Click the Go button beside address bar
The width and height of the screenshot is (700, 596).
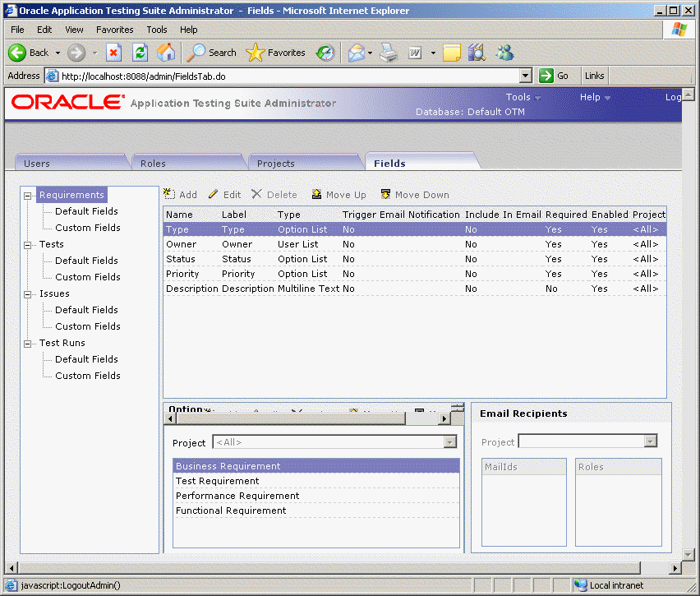tap(555, 76)
